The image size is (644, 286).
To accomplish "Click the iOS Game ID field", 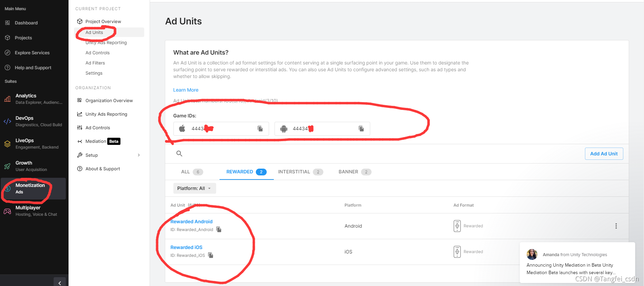I will click(221, 129).
